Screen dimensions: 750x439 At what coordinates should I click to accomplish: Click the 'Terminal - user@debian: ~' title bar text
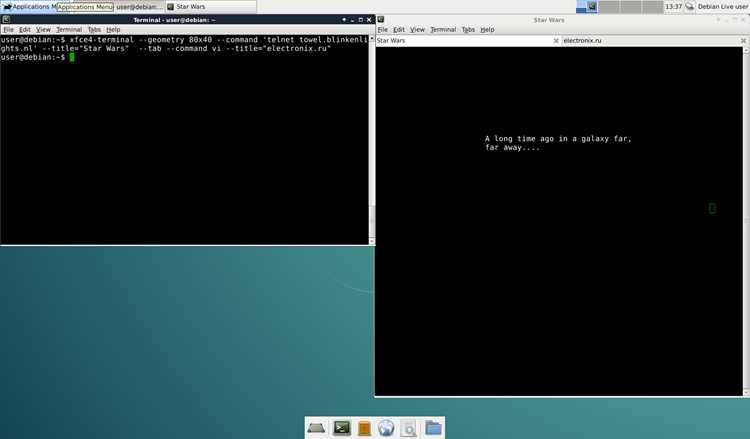click(174, 20)
